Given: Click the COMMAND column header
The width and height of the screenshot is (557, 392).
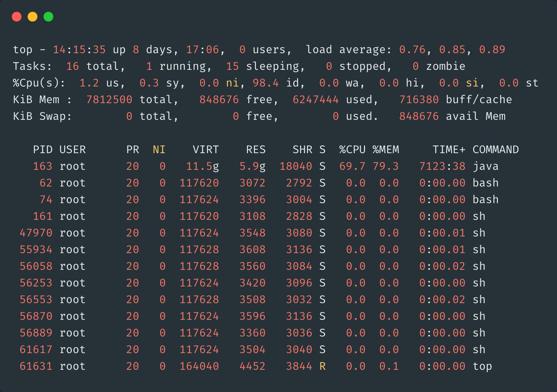Looking at the screenshot, I should [x=496, y=150].
